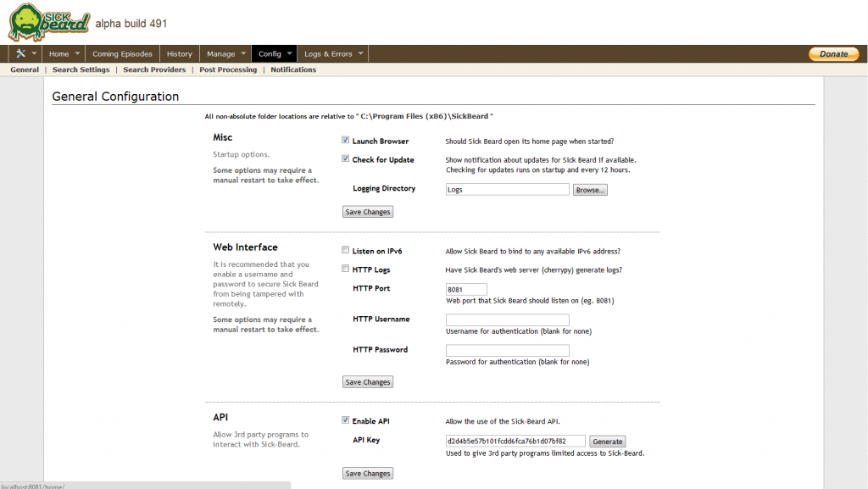The width and height of the screenshot is (868, 489).
Task: Click the HTTP Port field
Action: [466, 289]
